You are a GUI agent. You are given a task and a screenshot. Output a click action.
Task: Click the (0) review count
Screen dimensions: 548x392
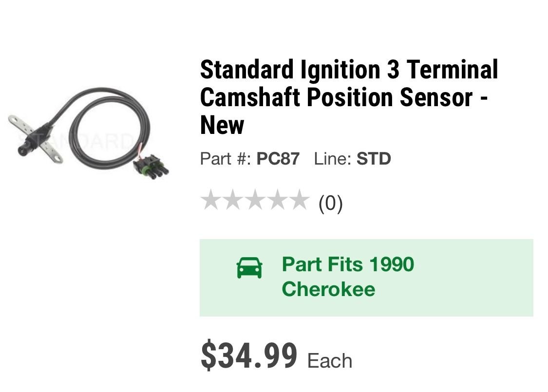[x=330, y=204]
